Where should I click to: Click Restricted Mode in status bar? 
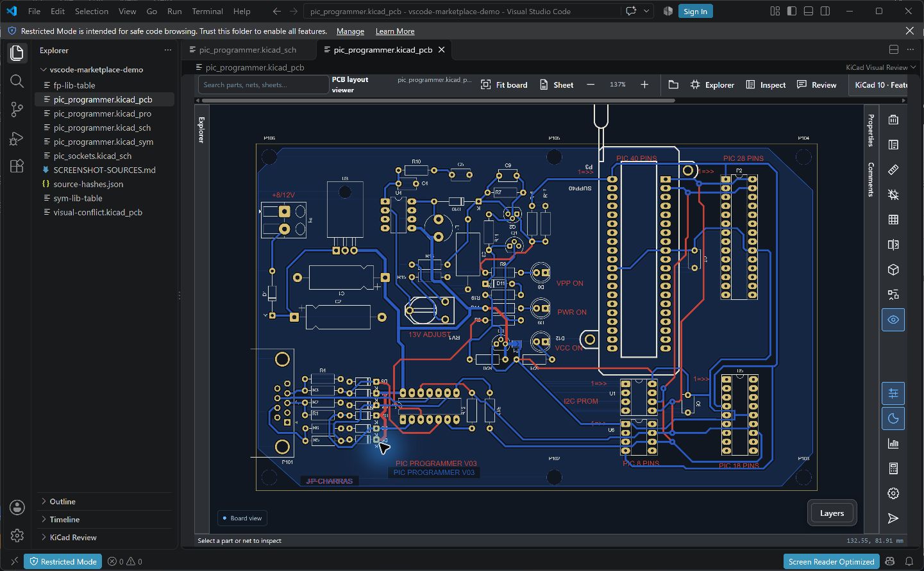click(x=63, y=561)
